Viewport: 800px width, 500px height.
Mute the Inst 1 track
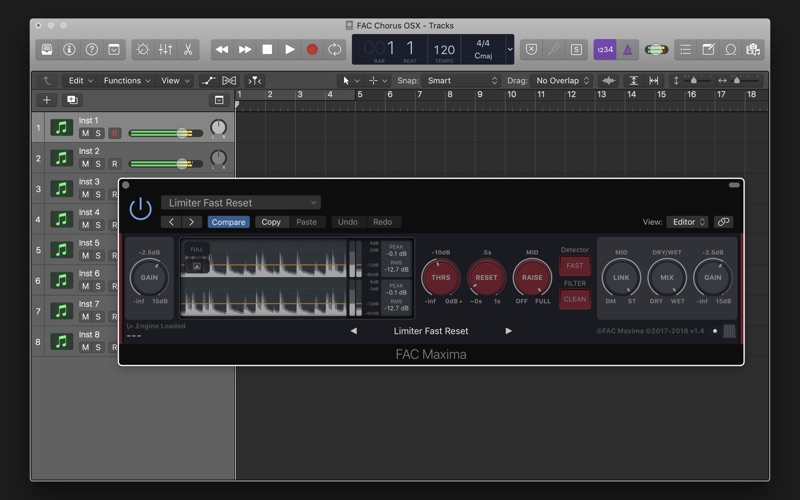pos(85,133)
